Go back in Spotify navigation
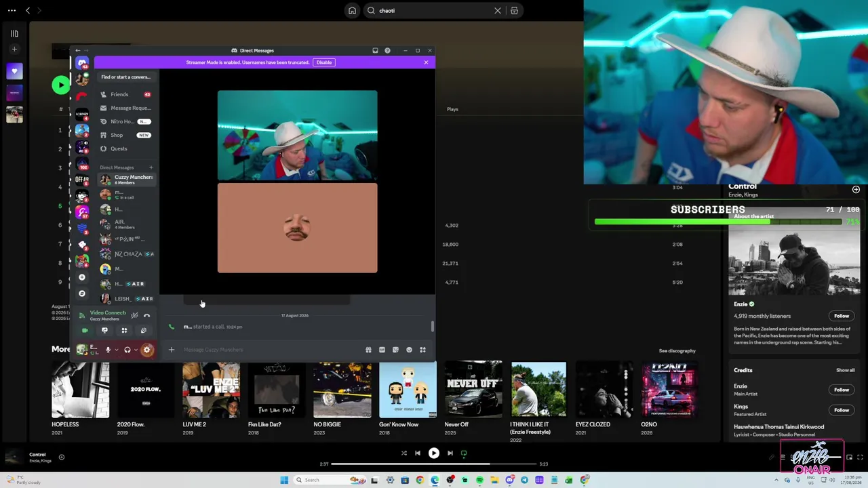This screenshot has width=868, height=488. coord(28,11)
